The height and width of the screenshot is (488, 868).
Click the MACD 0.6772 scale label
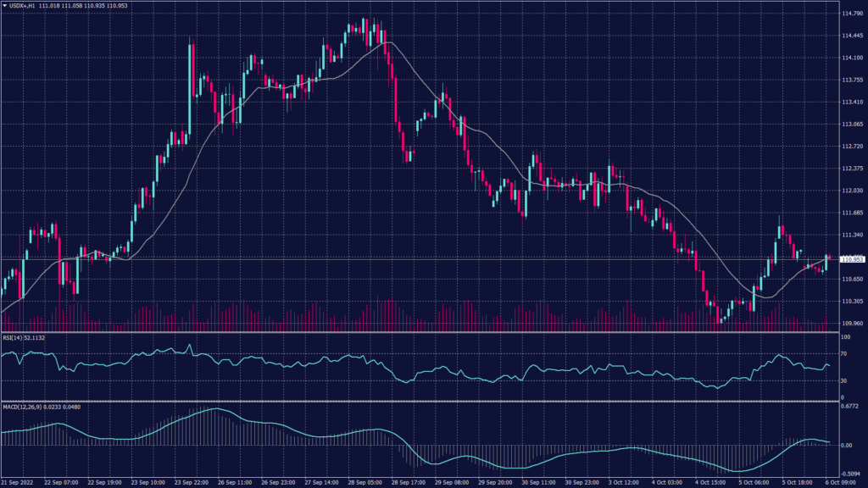(850, 408)
